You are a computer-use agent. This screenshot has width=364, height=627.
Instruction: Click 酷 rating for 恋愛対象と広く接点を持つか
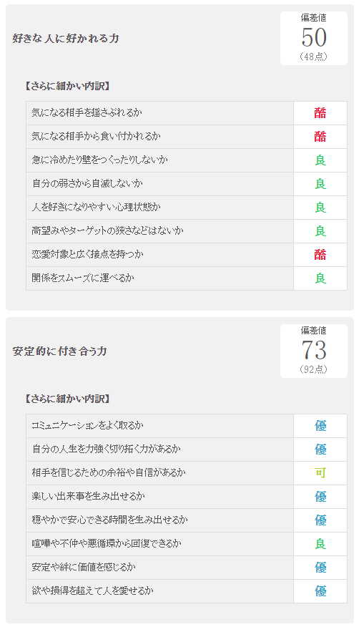[320, 254]
